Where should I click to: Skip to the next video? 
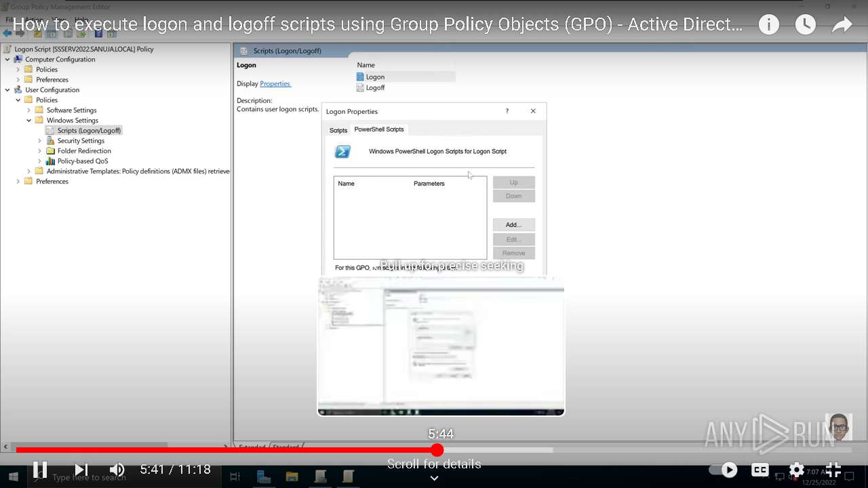(81, 469)
